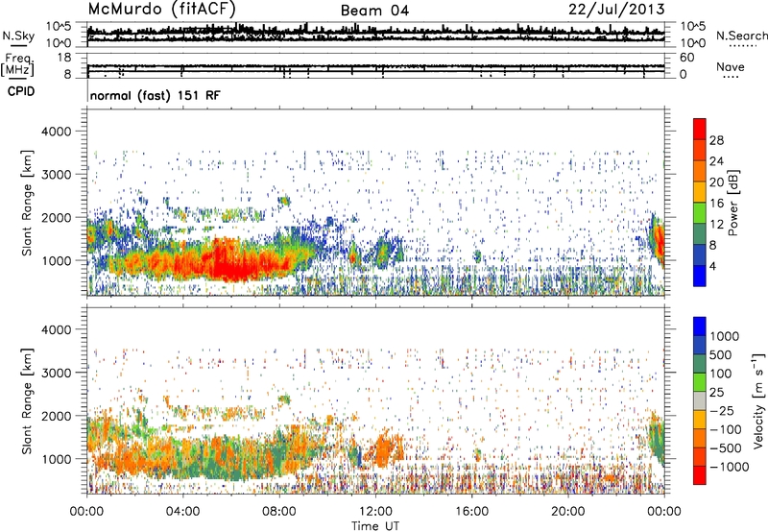Click the Slant Range label of power plot
This screenshot has height=532, width=768.
coord(27,203)
